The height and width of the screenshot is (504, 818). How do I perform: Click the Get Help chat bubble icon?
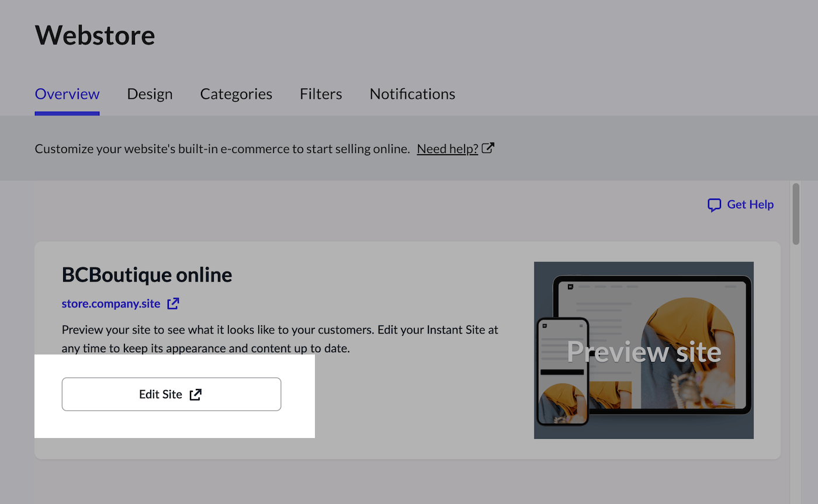click(714, 205)
